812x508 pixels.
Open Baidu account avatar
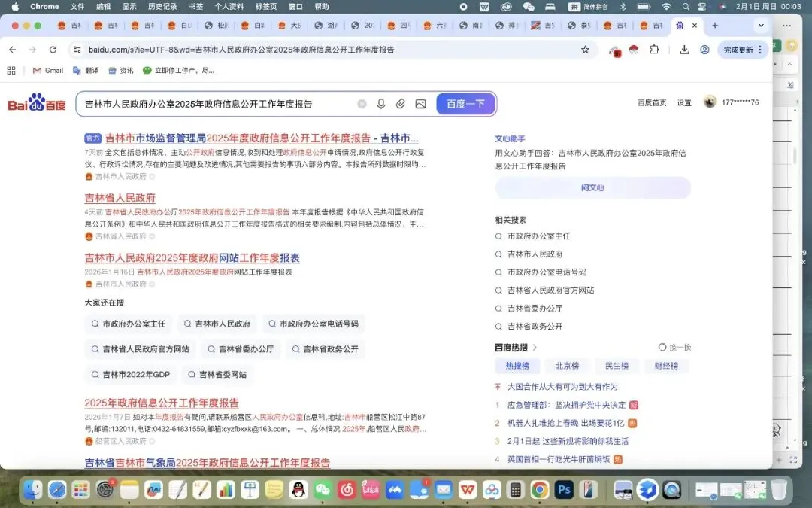click(710, 102)
